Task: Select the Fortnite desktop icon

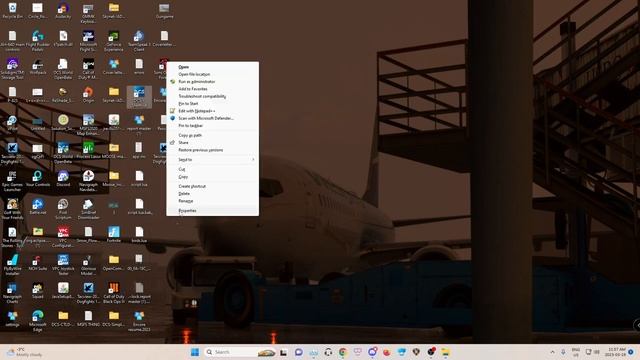Action: click(113, 235)
